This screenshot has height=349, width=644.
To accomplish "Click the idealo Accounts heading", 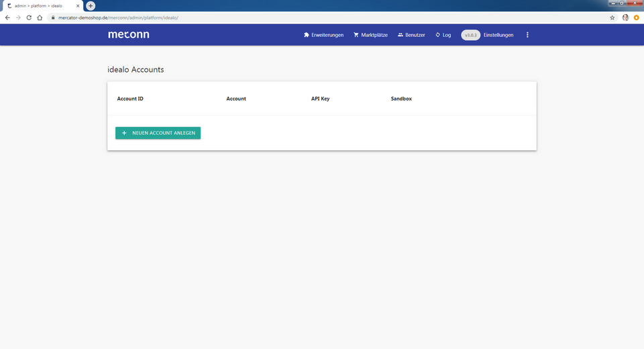I will coord(136,70).
